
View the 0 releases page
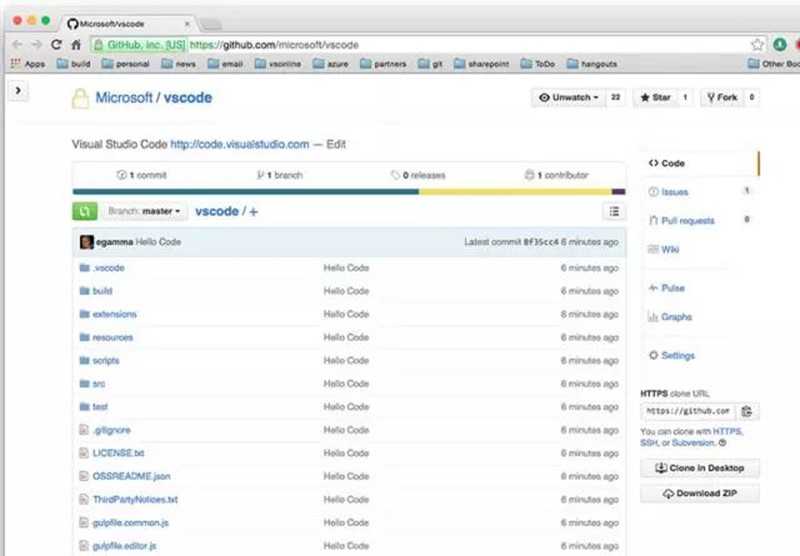pyautogui.click(x=418, y=175)
